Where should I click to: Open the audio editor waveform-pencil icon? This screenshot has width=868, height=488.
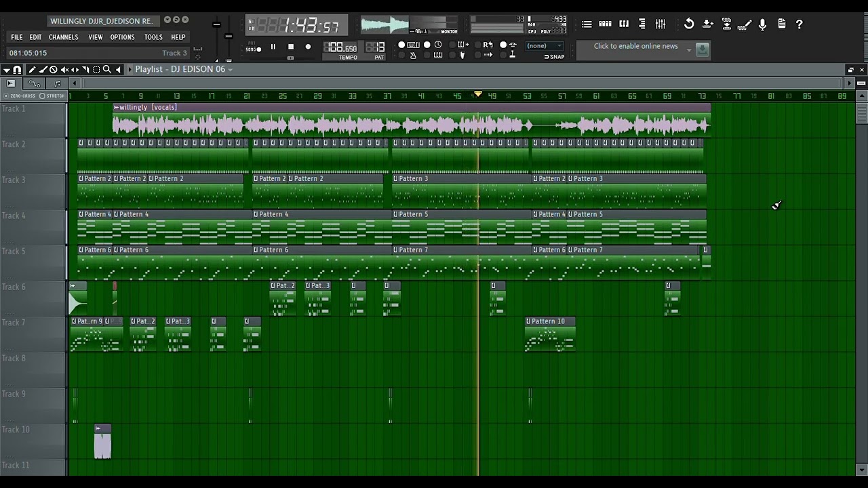click(745, 24)
